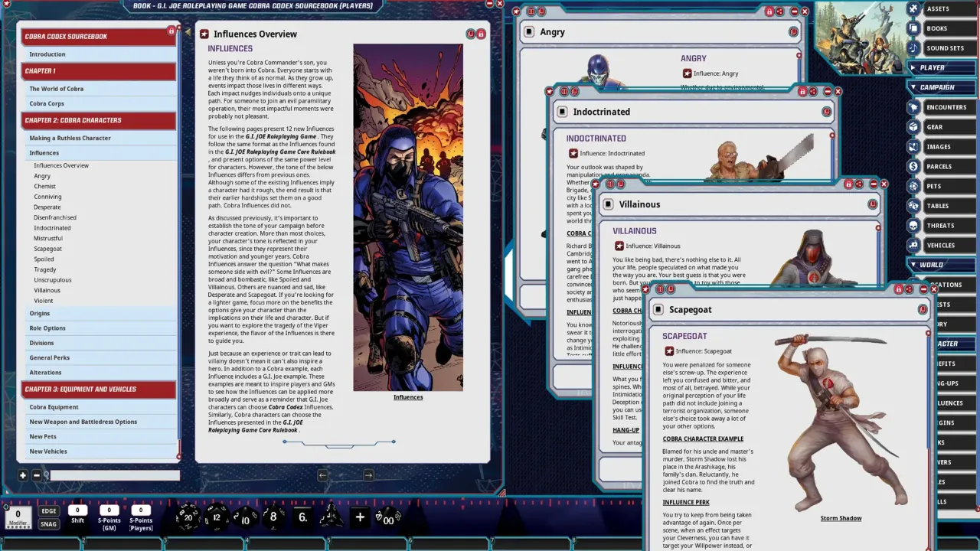
Task: Toggle the SNAG modifier button
Action: (49, 524)
